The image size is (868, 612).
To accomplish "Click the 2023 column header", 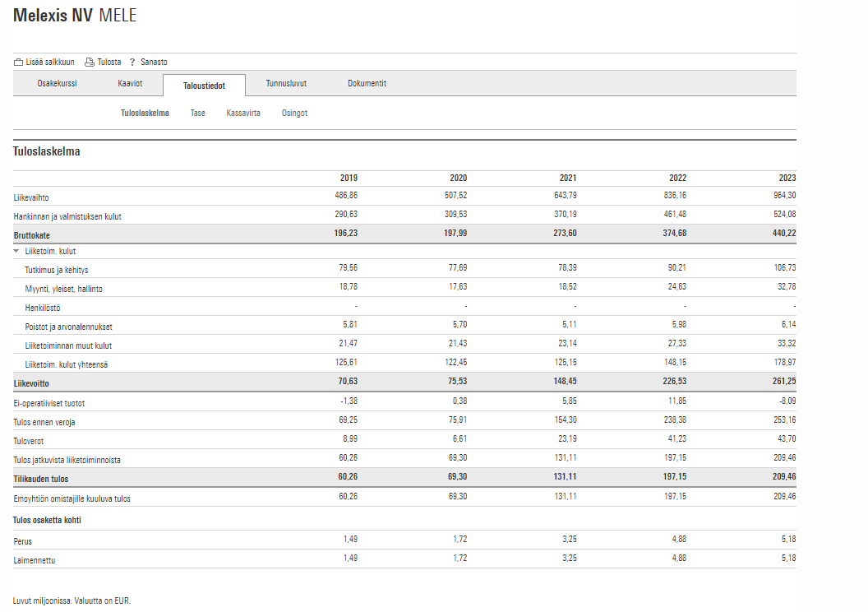I will click(x=787, y=178).
